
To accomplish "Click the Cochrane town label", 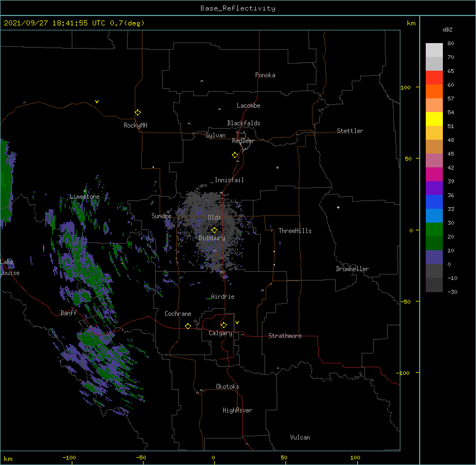I will click(178, 314).
